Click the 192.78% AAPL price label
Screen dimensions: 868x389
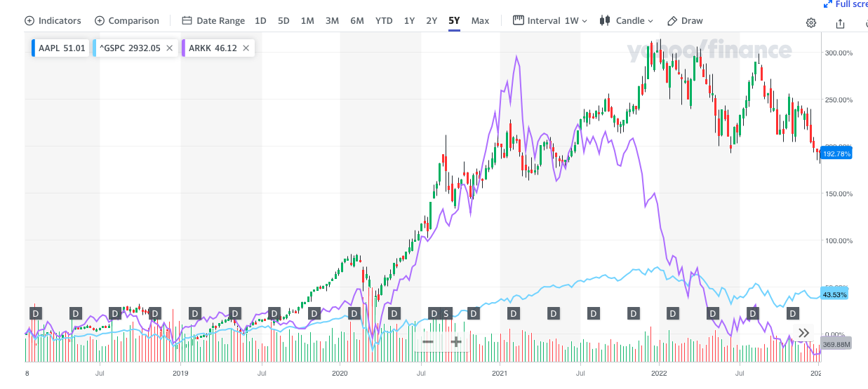coord(835,153)
